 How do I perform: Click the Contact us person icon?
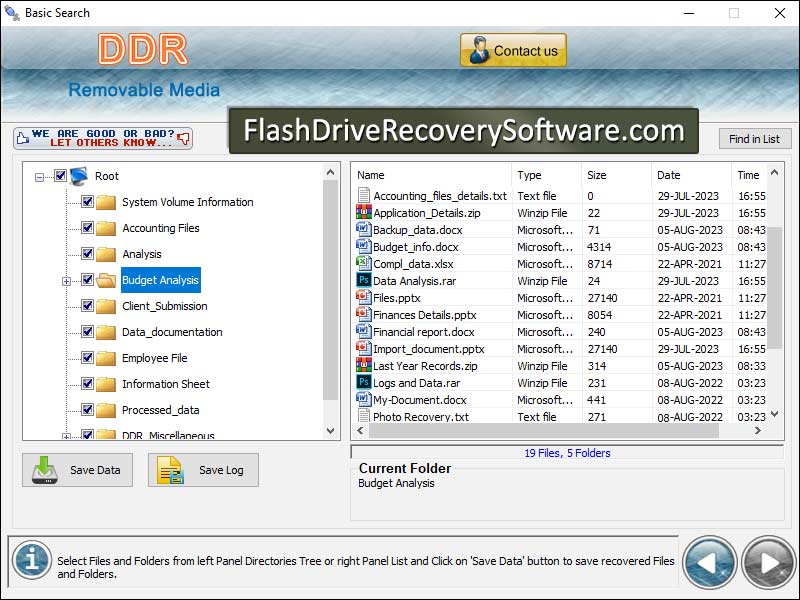[479, 50]
